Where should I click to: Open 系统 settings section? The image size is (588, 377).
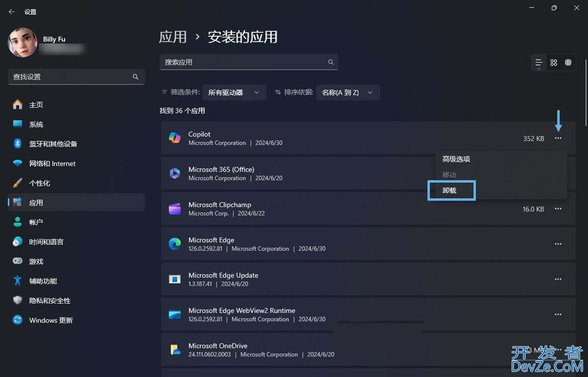tap(76, 125)
